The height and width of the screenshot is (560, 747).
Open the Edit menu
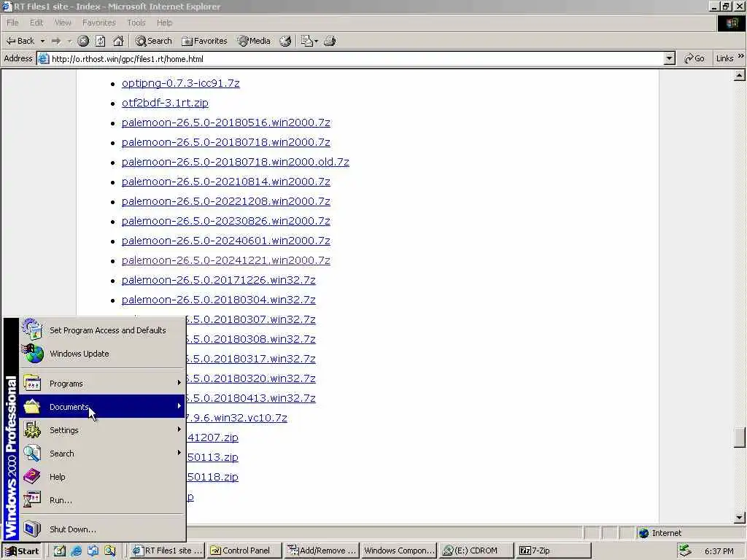(36, 23)
